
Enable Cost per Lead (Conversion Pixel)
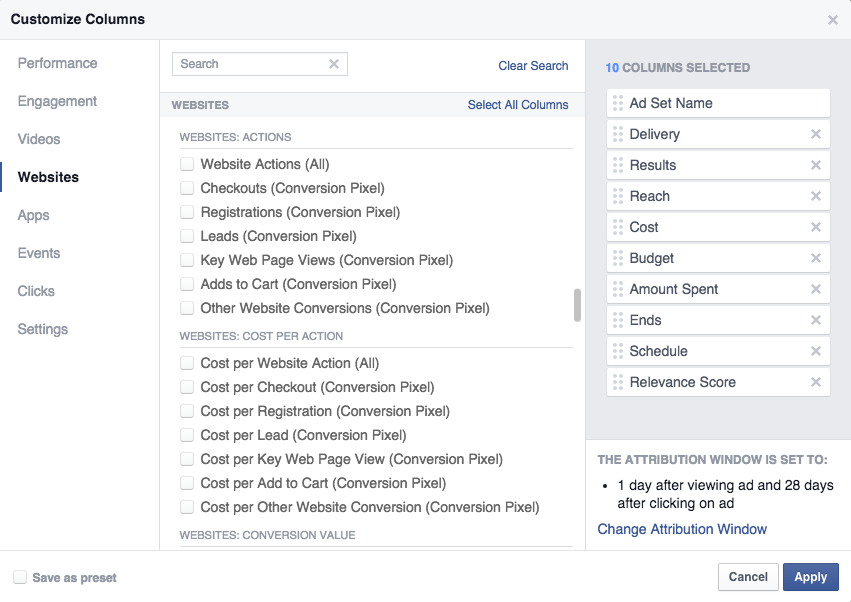187,435
